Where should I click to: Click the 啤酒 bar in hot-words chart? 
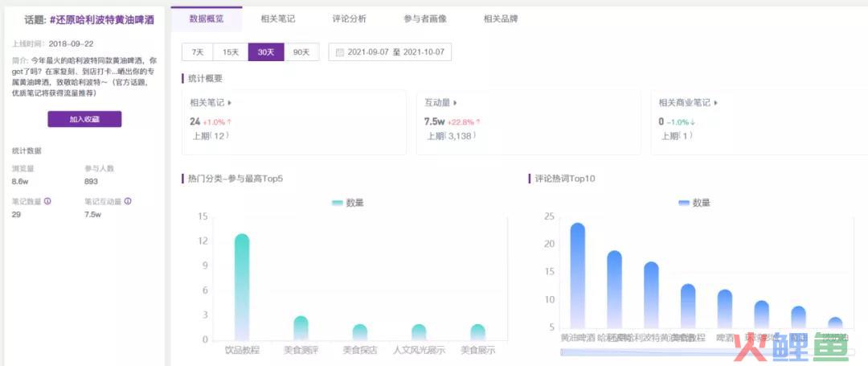tap(725, 309)
